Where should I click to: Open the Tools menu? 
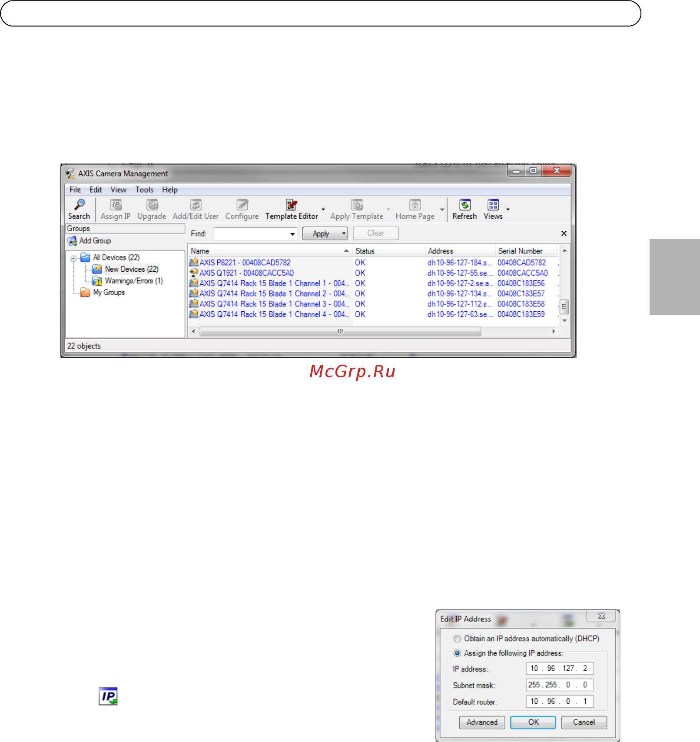(x=144, y=190)
